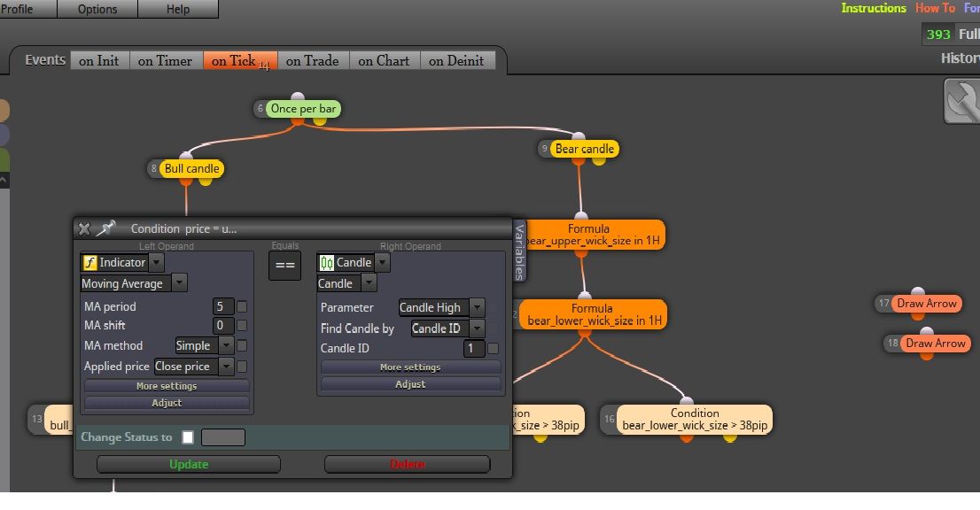Open the Find Candle by Candle ID dropdown
980x510 pixels.
pyautogui.click(x=477, y=328)
